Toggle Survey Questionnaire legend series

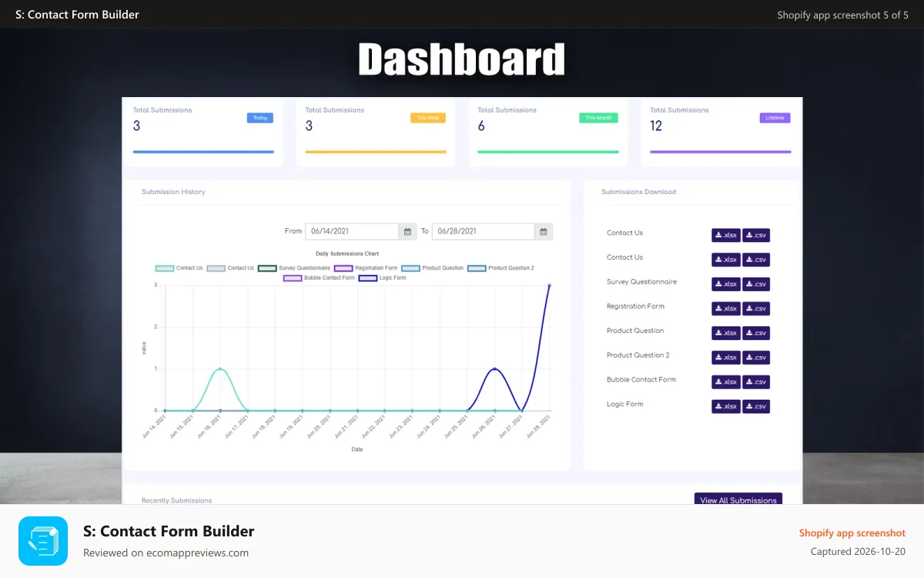point(294,268)
